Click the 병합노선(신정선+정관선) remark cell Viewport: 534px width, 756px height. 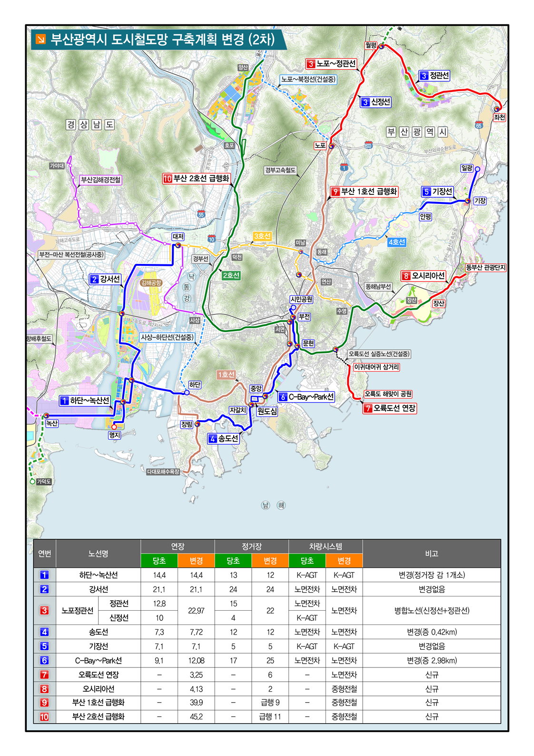[431, 610]
